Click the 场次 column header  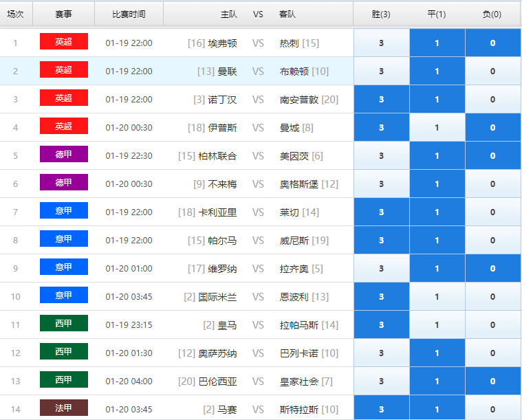tap(16, 14)
